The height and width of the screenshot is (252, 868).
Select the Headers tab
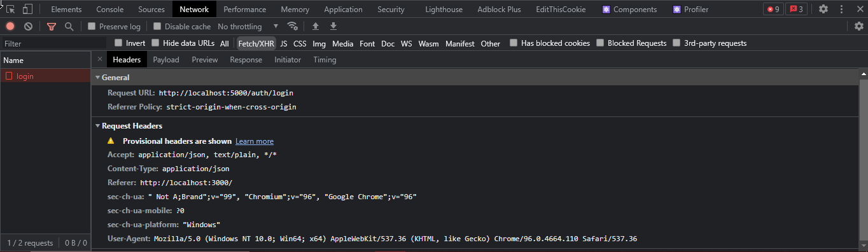click(x=127, y=60)
